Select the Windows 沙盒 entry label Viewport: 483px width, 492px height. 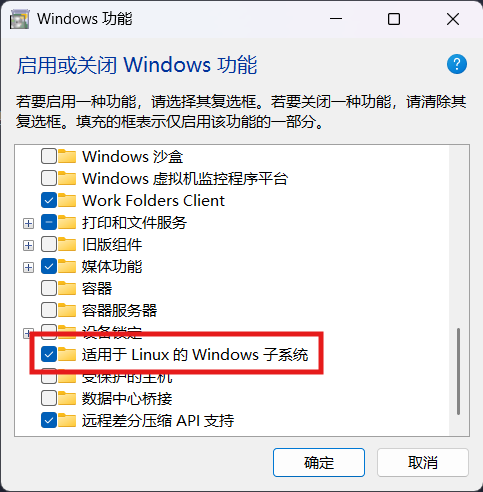click(x=133, y=156)
